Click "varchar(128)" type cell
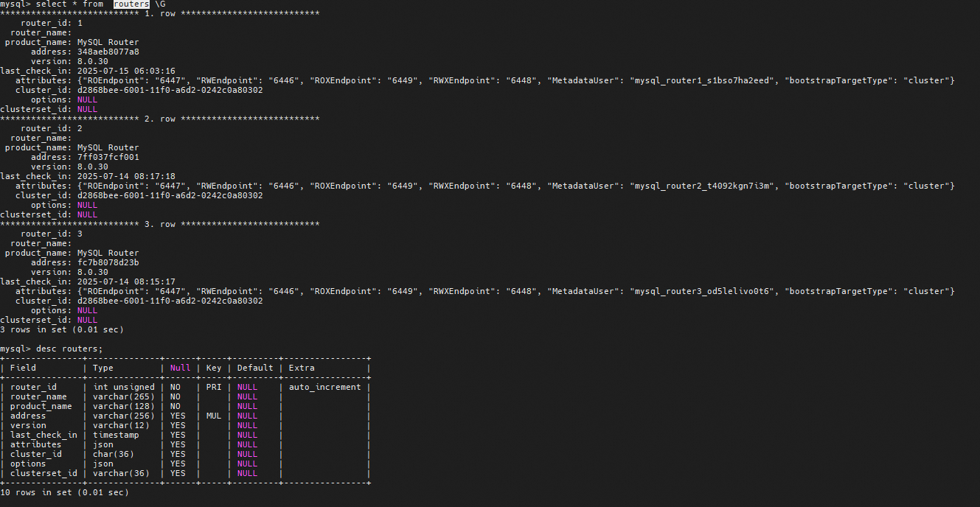Image resolution: width=980 pixels, height=507 pixels. pyautogui.click(x=124, y=407)
